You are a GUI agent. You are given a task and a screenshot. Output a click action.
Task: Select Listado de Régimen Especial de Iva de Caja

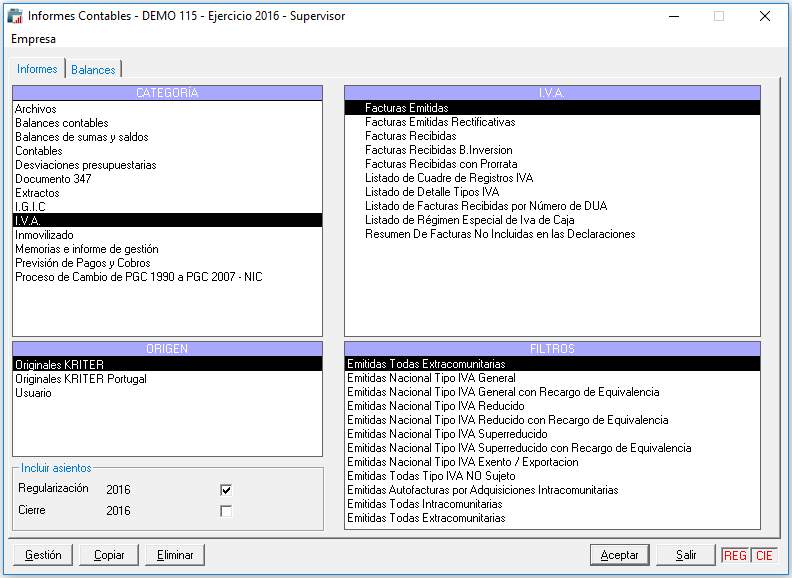[553, 220]
